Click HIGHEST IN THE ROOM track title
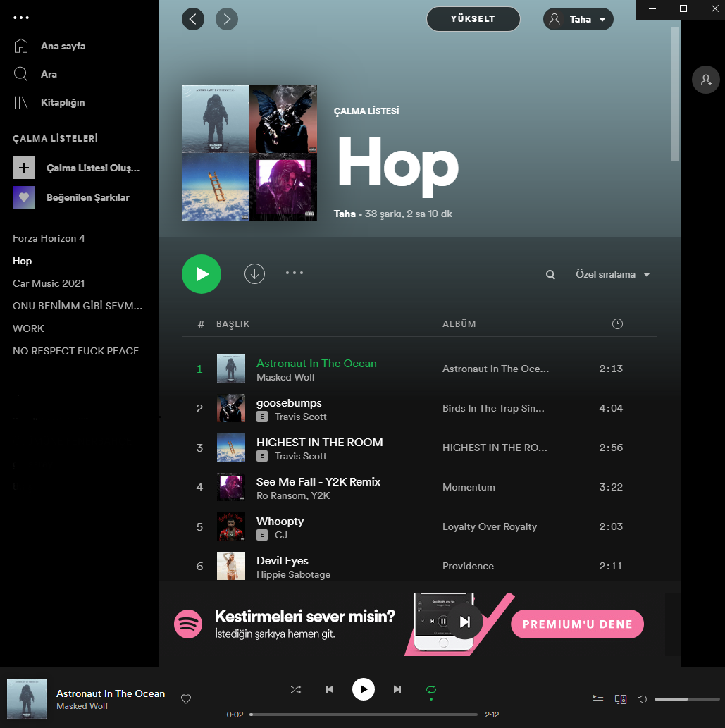 tap(320, 443)
